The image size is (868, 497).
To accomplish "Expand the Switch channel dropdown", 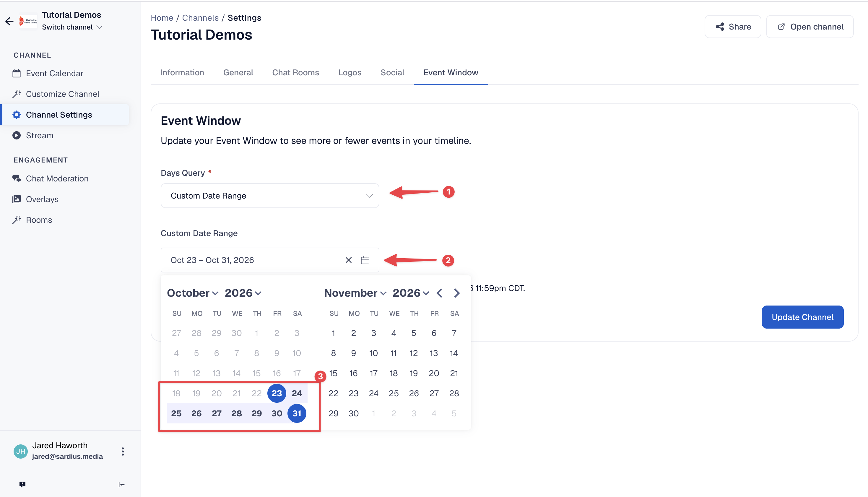I will (72, 27).
